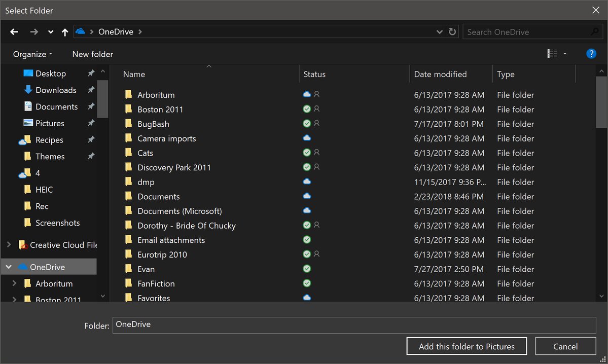Click the cloud-only status icon beside Camera imports
Viewport: 608px width, 364px height.
coord(307,138)
